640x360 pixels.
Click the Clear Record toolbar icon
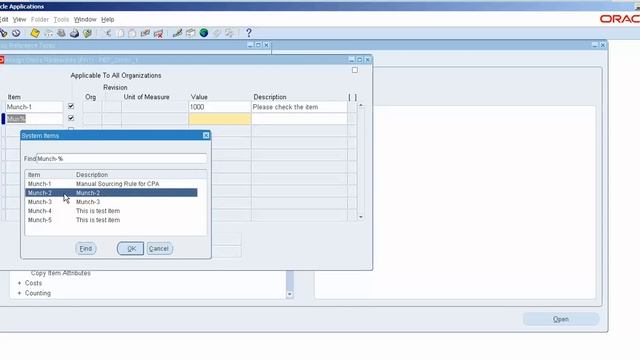coord(145,33)
